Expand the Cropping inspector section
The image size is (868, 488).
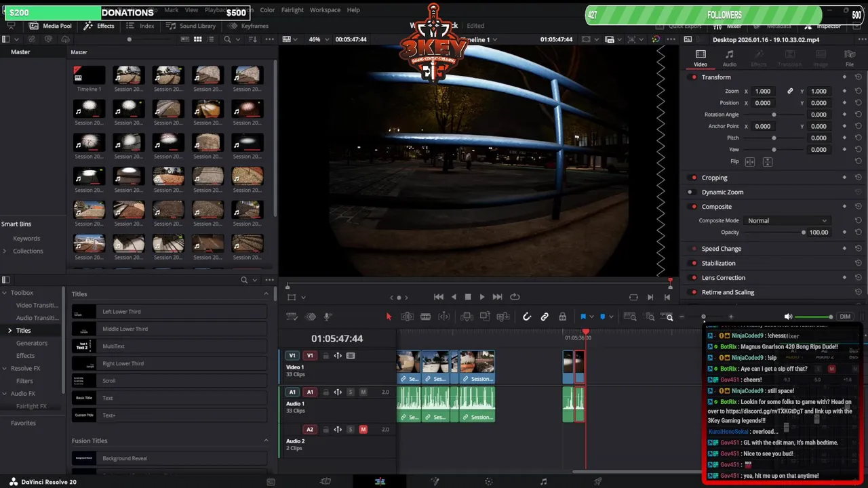pyautogui.click(x=714, y=178)
